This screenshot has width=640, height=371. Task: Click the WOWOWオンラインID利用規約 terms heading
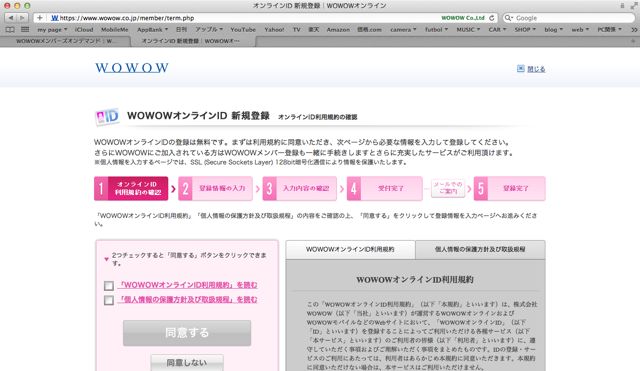pos(415,280)
